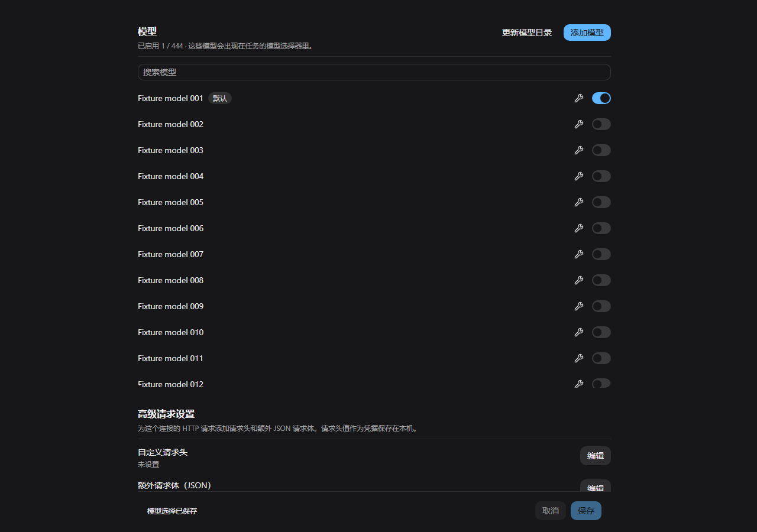Click 更新模型目录 to refresh catalog
The width and height of the screenshot is (757, 532).
527,33
